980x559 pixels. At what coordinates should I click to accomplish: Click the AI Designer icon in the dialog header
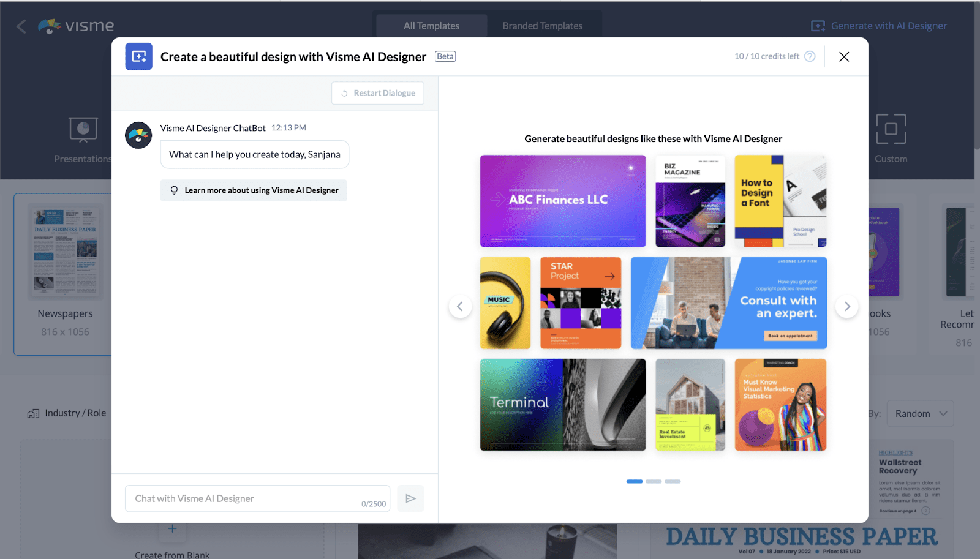138,56
